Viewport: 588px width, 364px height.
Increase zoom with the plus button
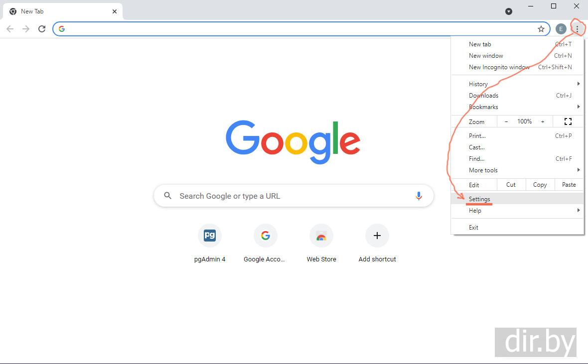542,121
